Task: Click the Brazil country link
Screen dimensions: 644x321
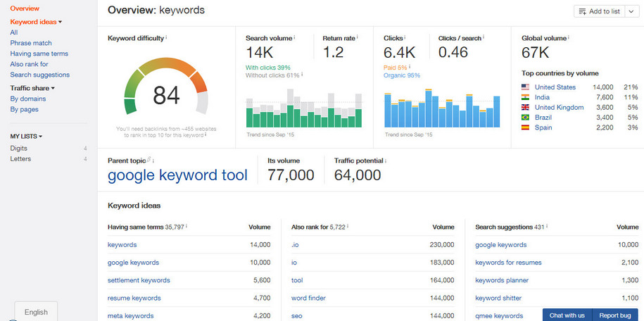Action: pos(543,118)
